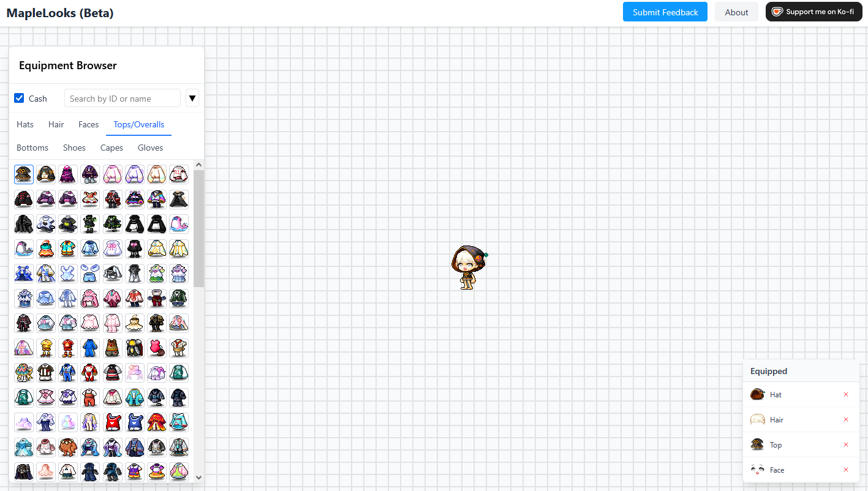Select the red jester dress in the grid
This screenshot has width=868, height=491.
tap(90, 199)
